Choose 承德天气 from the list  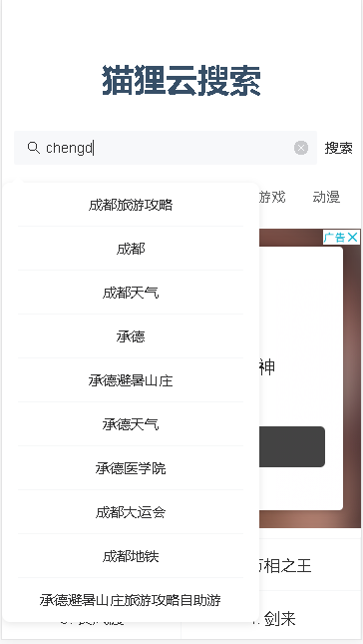[131, 424]
